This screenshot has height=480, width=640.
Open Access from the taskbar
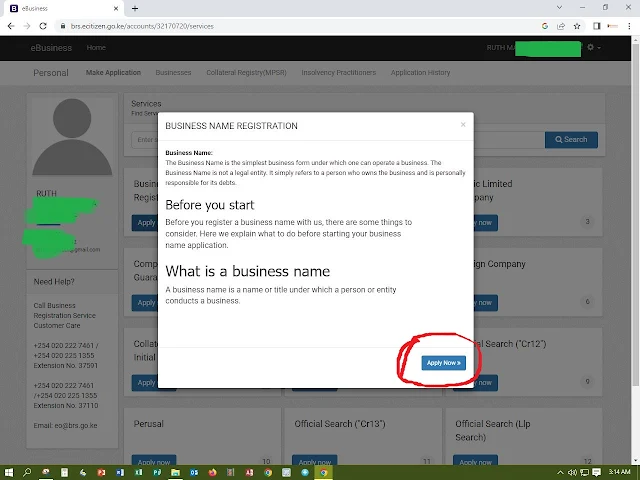click(249, 473)
